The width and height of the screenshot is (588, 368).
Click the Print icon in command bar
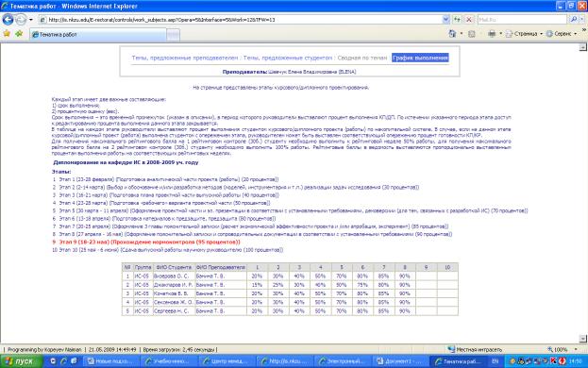492,34
